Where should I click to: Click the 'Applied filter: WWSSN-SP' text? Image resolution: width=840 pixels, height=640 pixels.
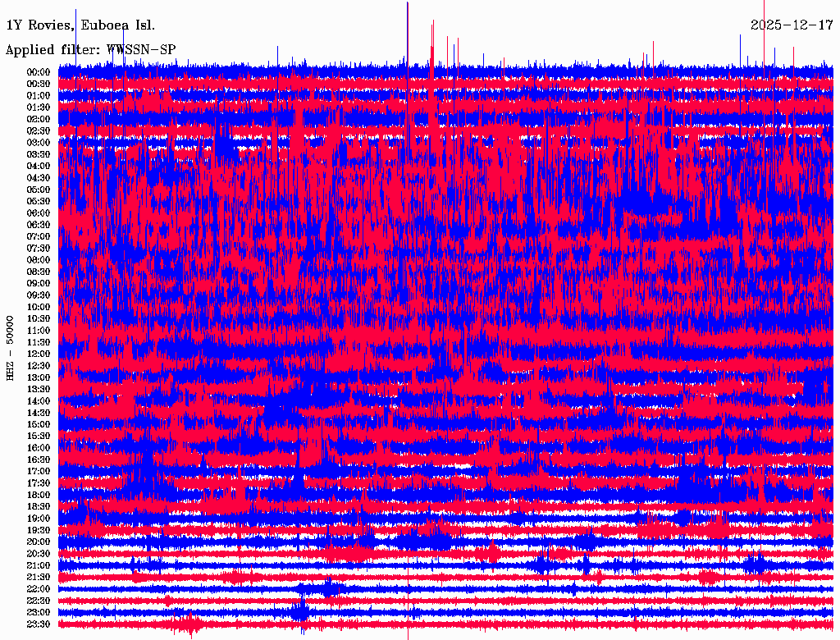click(90, 50)
